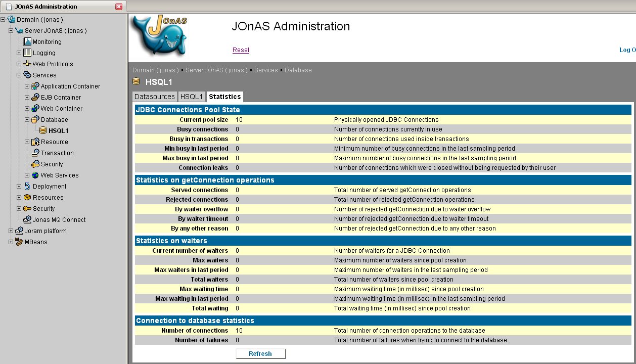The width and height of the screenshot is (636, 364).
Task: Click the Reset link
Action: point(241,50)
